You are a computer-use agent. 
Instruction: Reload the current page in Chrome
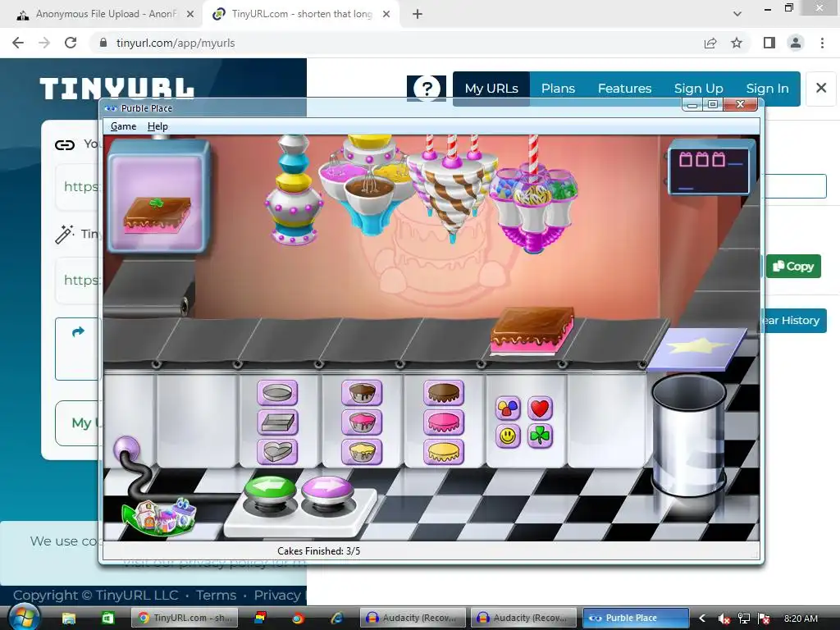click(x=71, y=43)
